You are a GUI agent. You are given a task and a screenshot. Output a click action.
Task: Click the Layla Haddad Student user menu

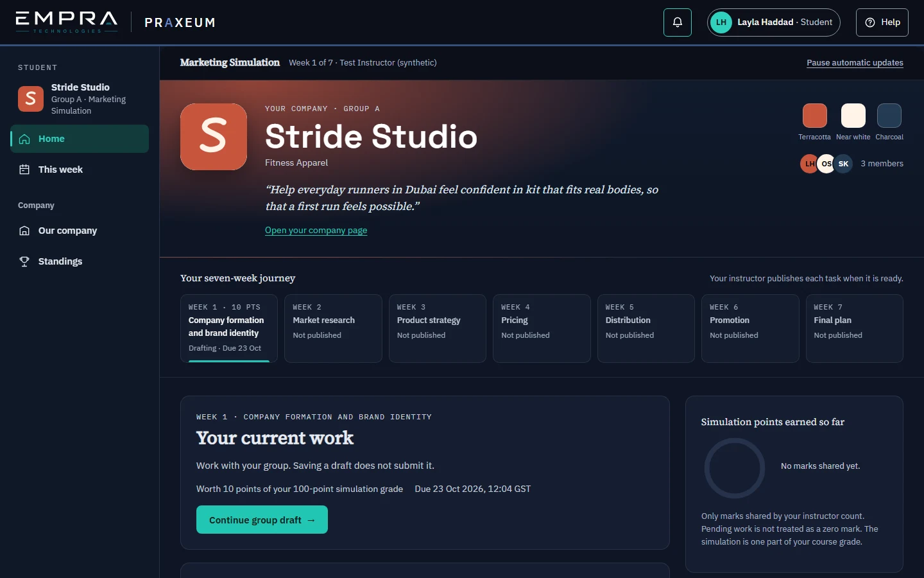774,22
